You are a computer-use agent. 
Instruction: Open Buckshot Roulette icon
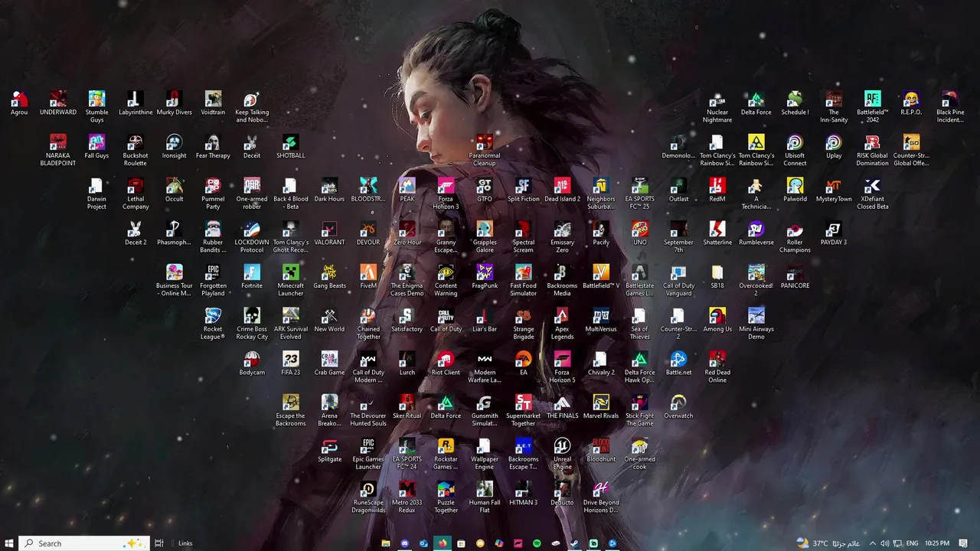click(136, 151)
